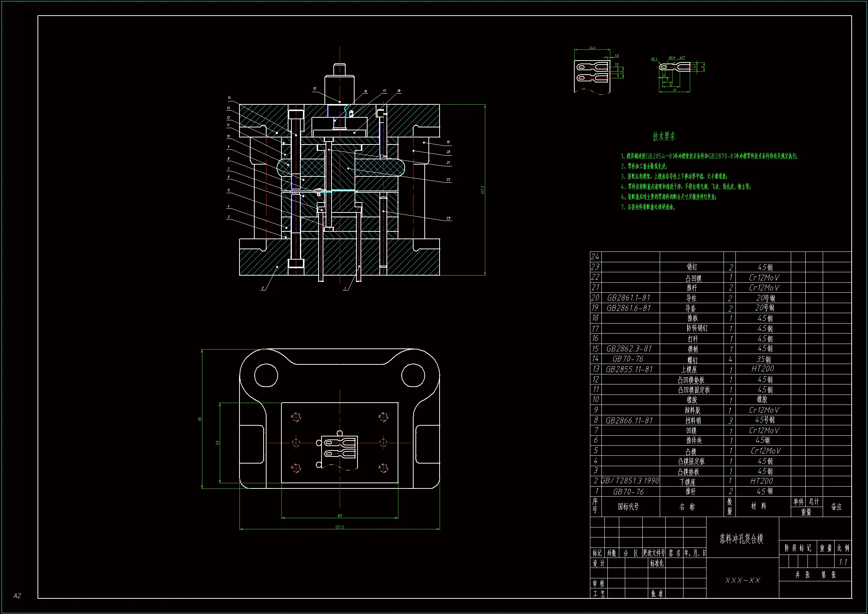868x614 pixels.
Task: Click the right guide post circle in plan view
Action: coord(413,375)
